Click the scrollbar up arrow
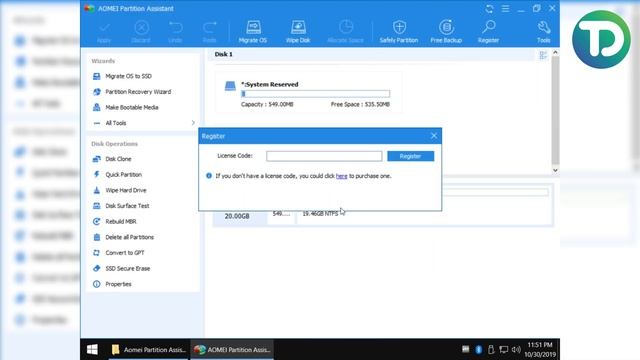Screen dimensions: 640x360 pyautogui.click(x=555, y=53)
